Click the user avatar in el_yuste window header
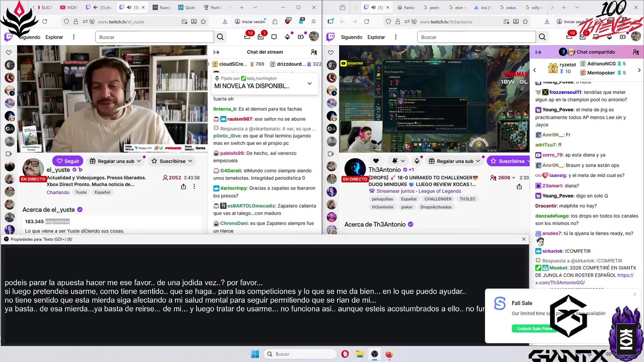The image size is (644, 362). click(x=314, y=37)
